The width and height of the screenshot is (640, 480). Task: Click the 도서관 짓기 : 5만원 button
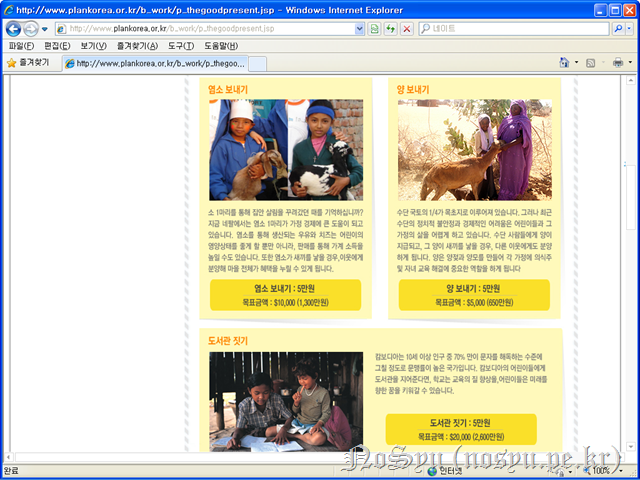(x=460, y=429)
